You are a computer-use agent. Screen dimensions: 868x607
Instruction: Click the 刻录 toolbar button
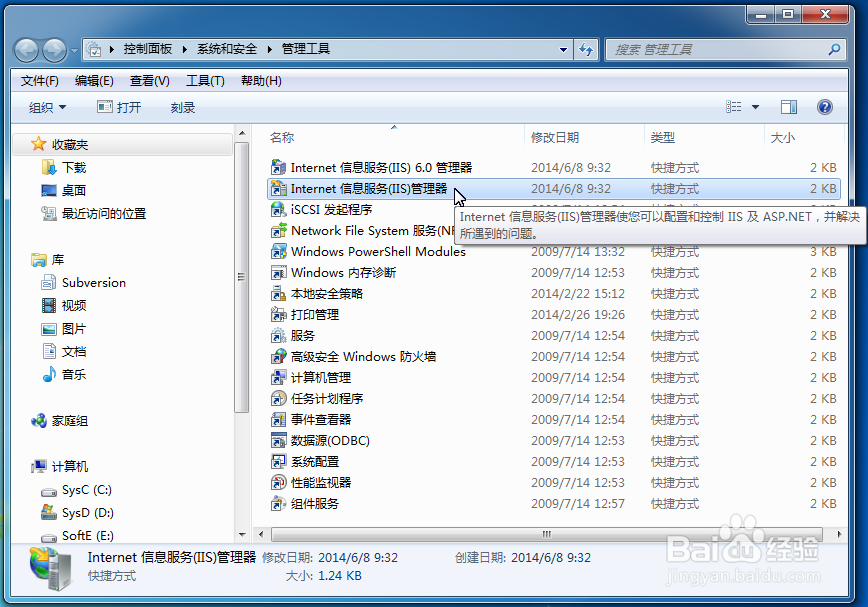[183, 108]
